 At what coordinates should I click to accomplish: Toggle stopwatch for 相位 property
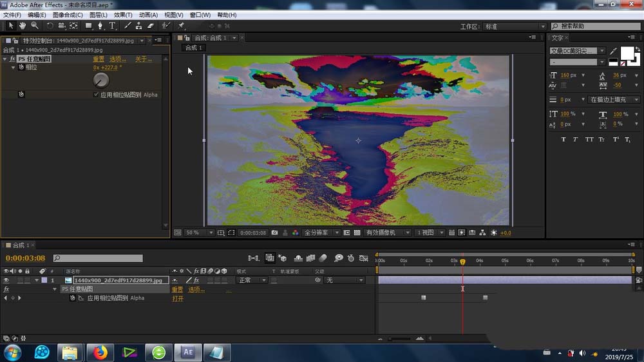tap(21, 67)
